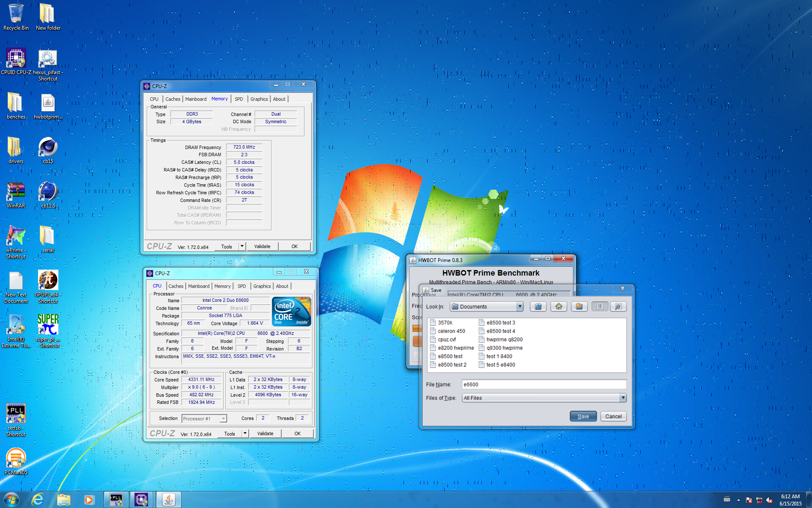The image size is (812, 508).
Task: Open Windows Start button
Action: tap(11, 500)
